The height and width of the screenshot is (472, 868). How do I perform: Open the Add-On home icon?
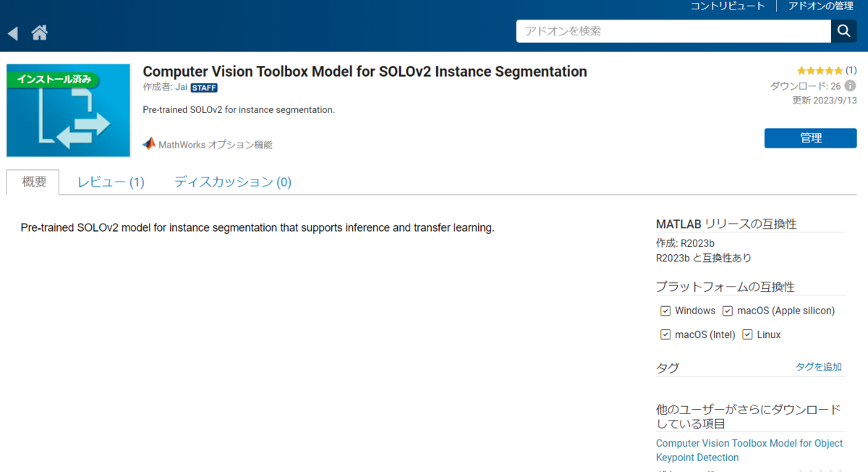tap(39, 33)
